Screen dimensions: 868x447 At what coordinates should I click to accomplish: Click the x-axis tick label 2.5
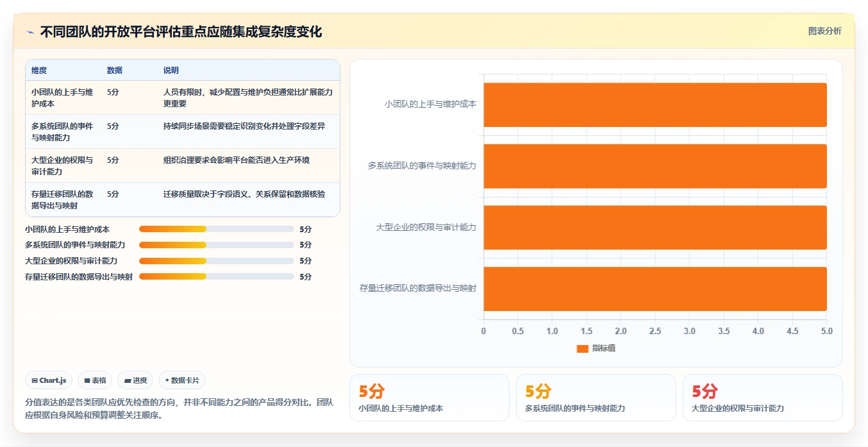(655, 332)
